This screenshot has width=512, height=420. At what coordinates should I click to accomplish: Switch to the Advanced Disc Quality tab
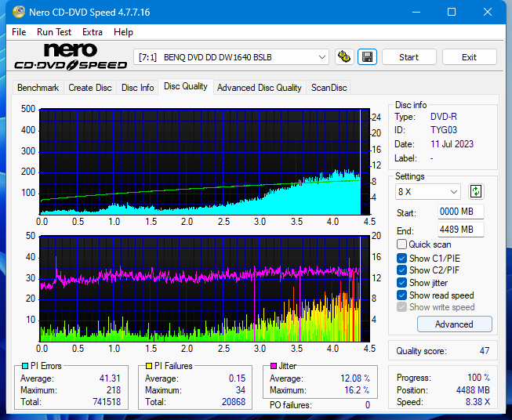coord(260,88)
